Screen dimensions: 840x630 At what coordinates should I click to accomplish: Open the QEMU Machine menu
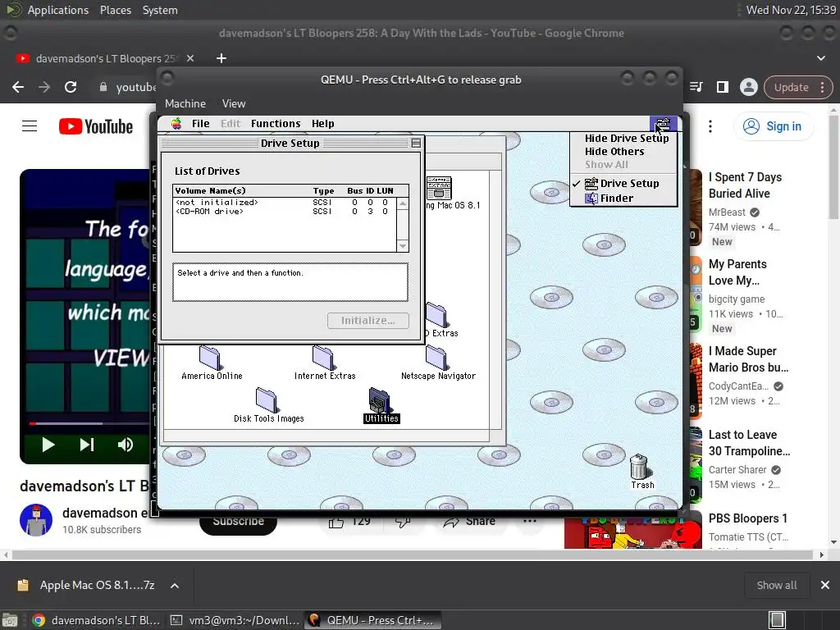click(x=185, y=104)
